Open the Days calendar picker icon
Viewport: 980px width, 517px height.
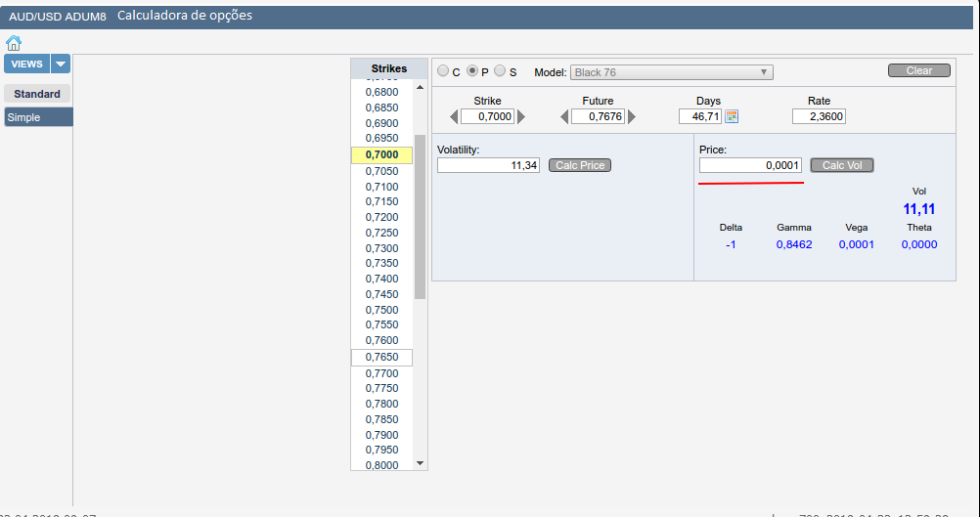(732, 116)
